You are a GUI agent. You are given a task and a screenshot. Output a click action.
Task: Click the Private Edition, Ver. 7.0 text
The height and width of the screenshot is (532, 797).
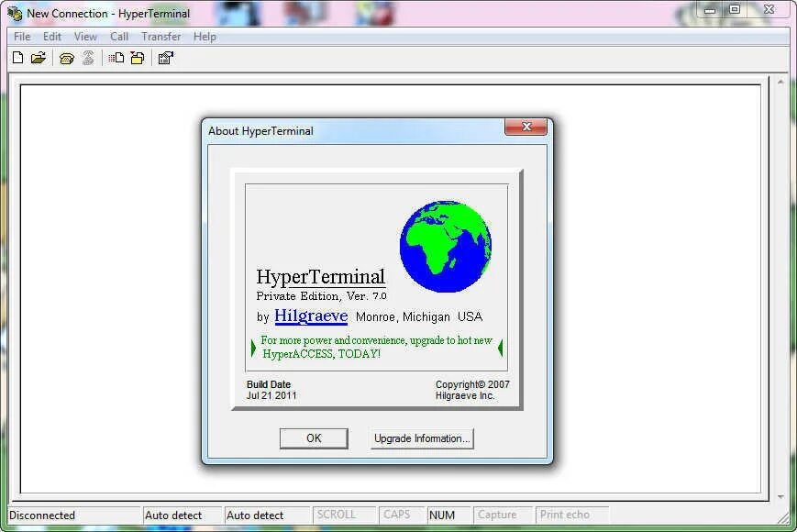[x=321, y=295]
